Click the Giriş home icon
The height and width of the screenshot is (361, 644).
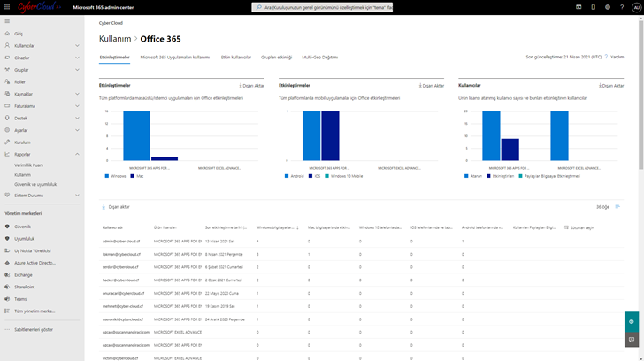tap(7, 34)
